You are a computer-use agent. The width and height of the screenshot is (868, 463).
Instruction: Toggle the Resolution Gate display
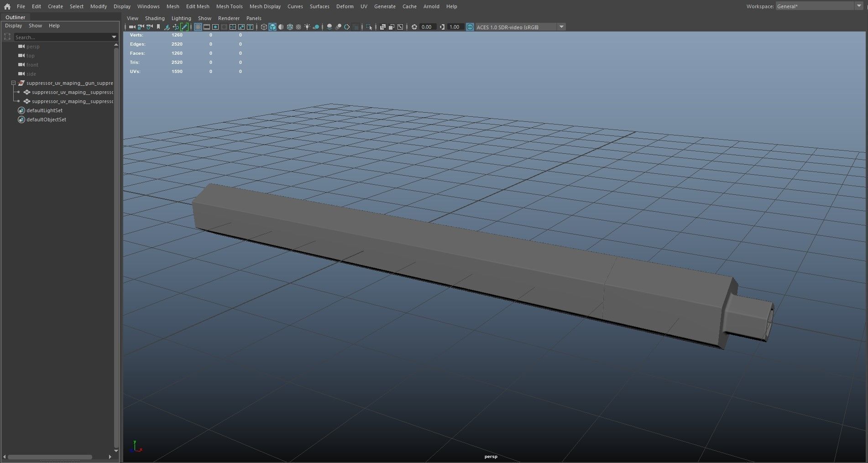pos(215,27)
